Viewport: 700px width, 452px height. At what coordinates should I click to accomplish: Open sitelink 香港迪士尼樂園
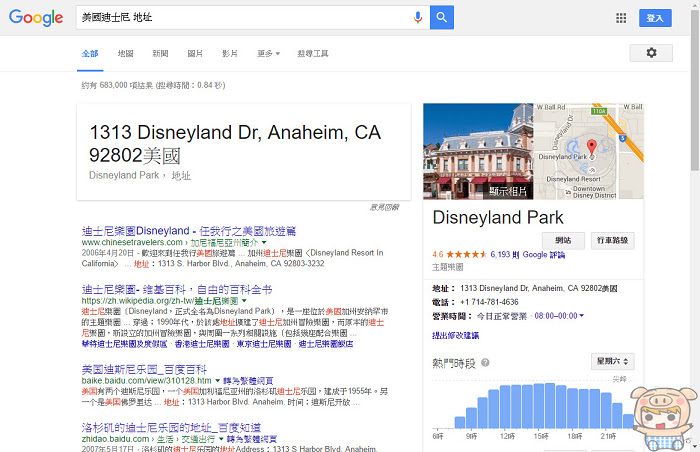[x=202, y=344]
